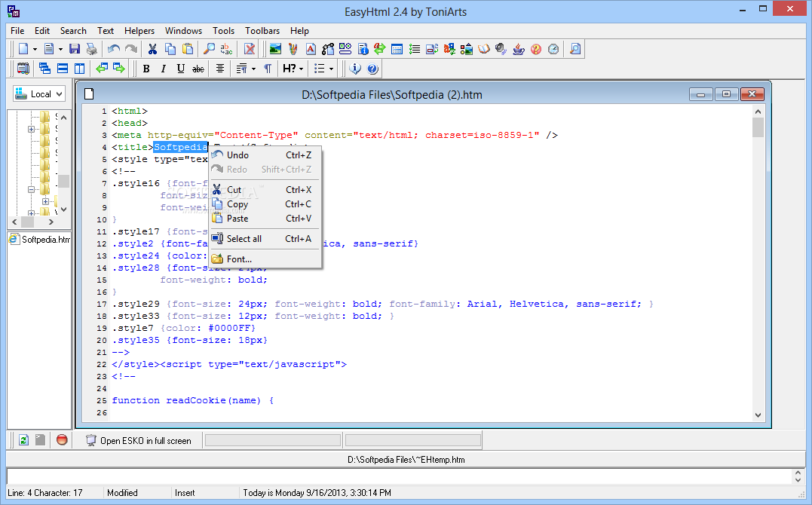812x505 pixels.
Task: Click the copy toolbar icon
Action: (x=170, y=49)
